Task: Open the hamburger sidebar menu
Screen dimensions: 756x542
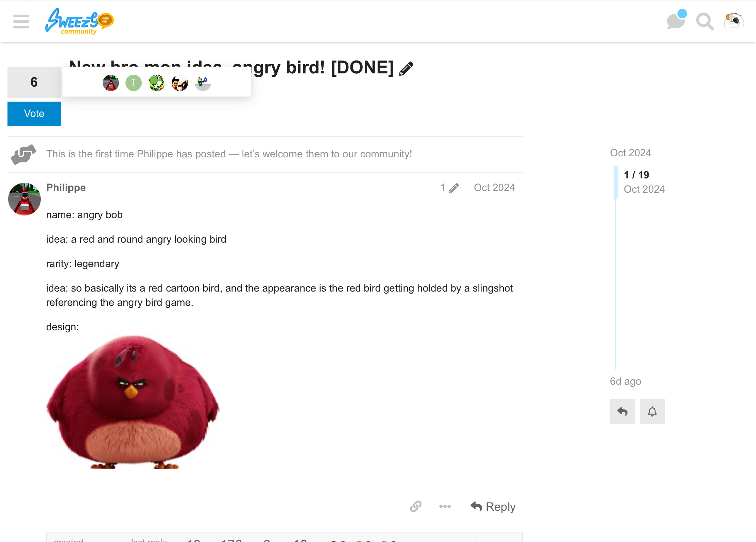Action: click(x=21, y=21)
